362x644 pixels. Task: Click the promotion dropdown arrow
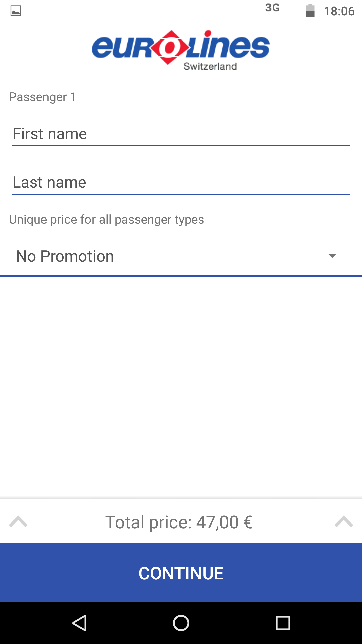tap(332, 256)
